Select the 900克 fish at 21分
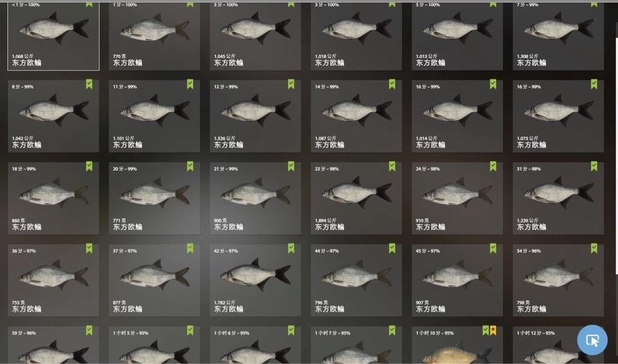Screen dimensions: 618x364 coord(255,198)
